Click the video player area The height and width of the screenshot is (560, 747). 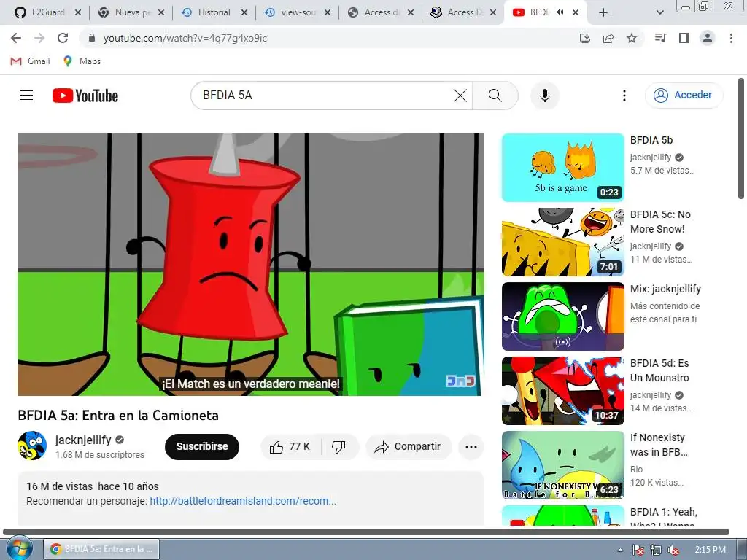click(251, 264)
